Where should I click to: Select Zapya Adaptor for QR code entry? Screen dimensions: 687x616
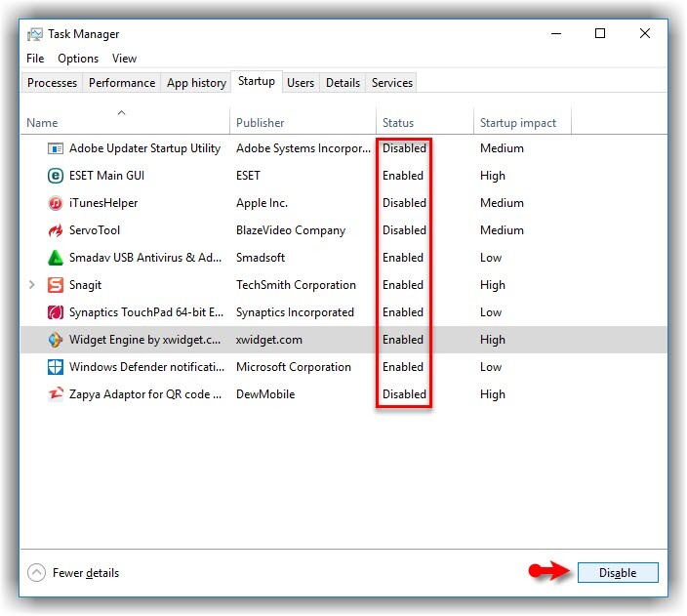(145, 394)
